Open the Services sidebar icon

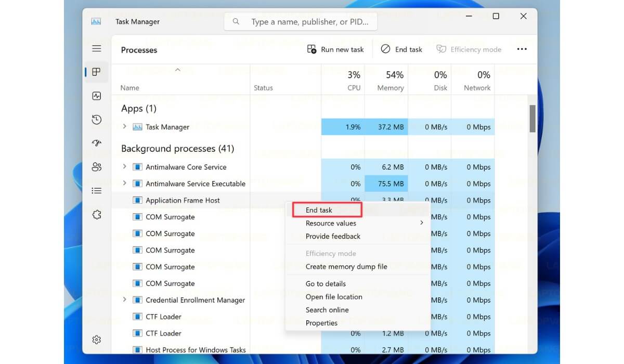[x=96, y=215]
